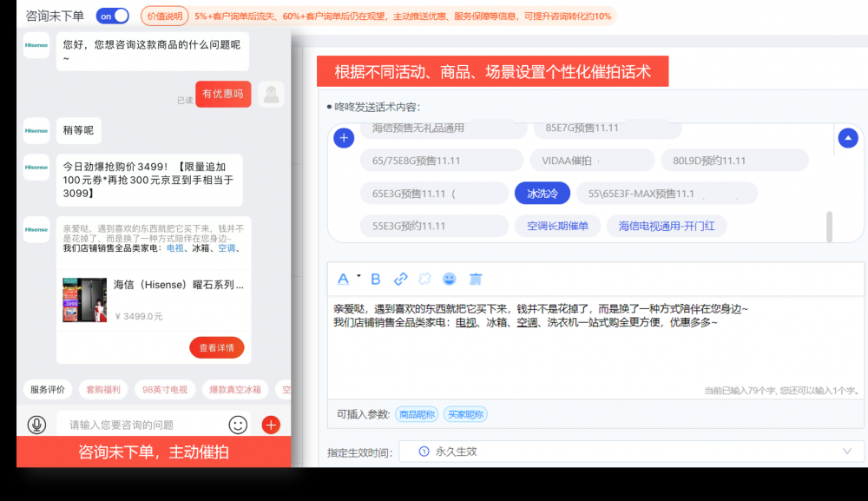
Task: Click the 套购福利 quick reply chip
Action: coord(103,390)
